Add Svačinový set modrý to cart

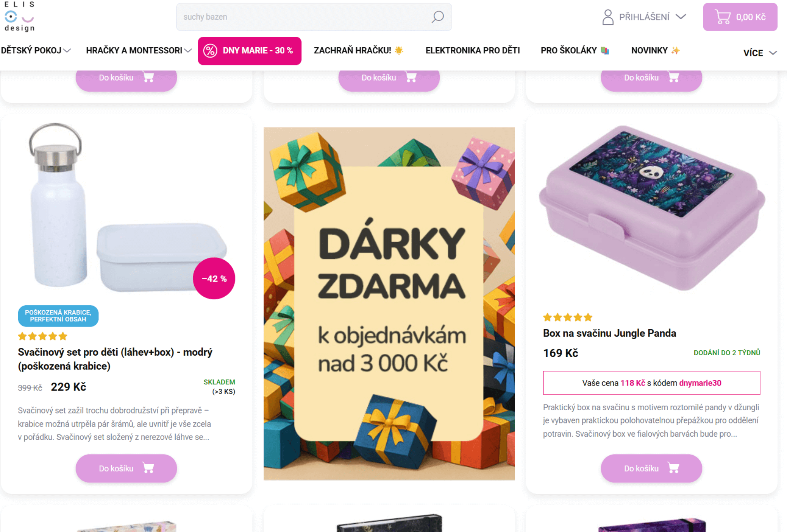[x=126, y=468]
